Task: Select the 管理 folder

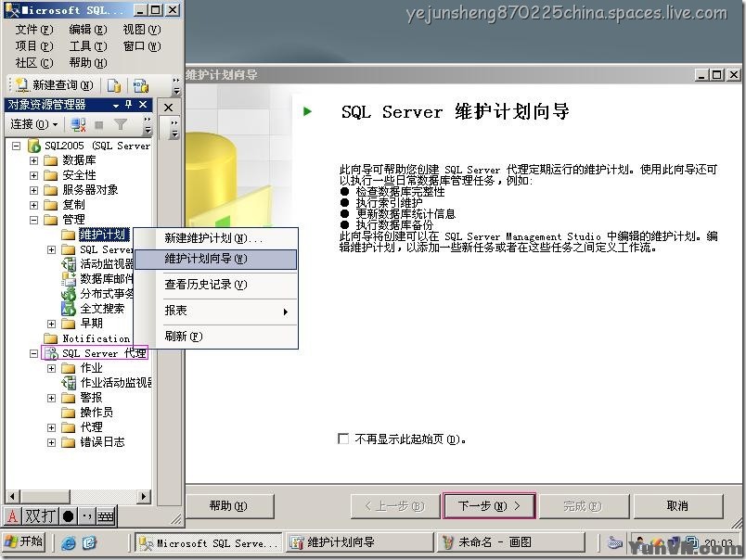Action: click(x=64, y=219)
